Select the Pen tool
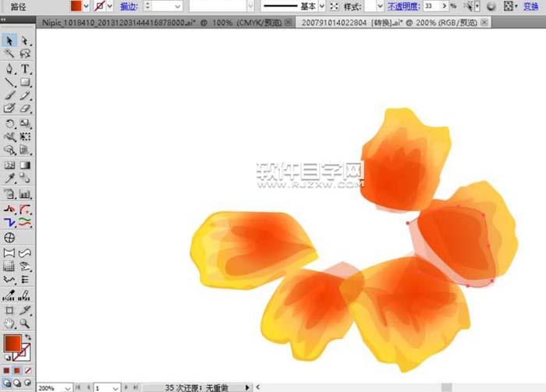Viewport: 546px width, 392px height. tap(9, 69)
